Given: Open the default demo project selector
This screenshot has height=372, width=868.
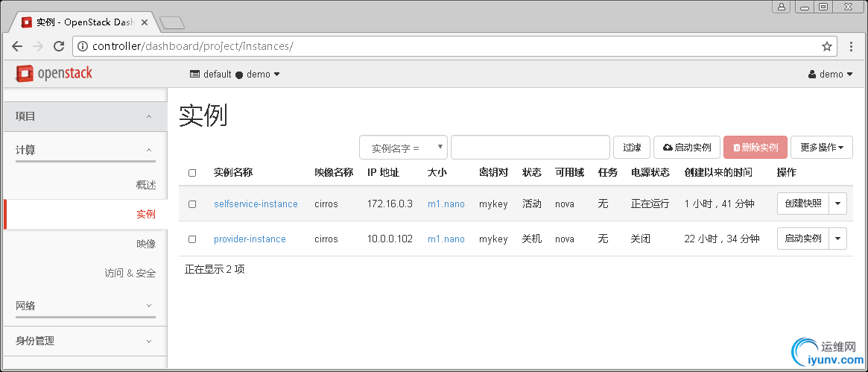Looking at the screenshot, I should point(235,75).
